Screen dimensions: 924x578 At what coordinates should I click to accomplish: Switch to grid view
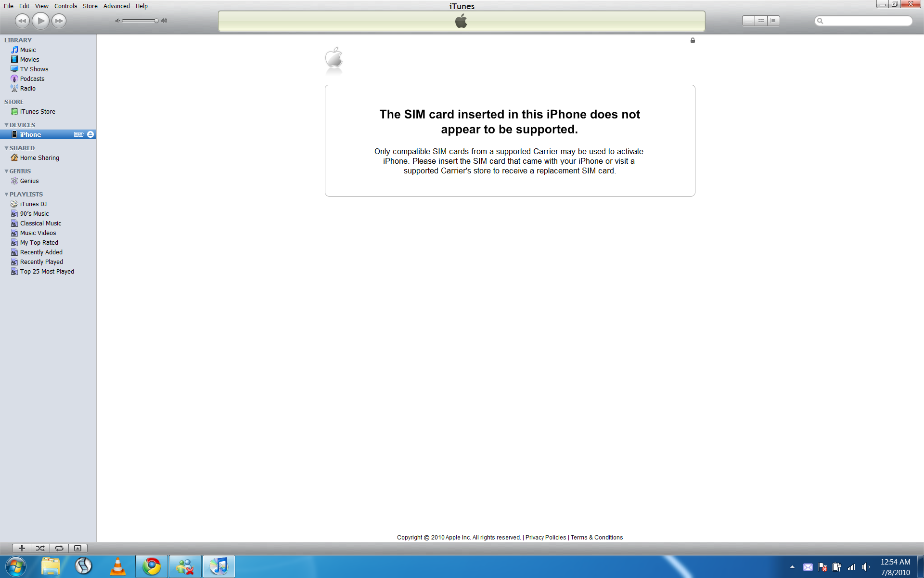click(x=761, y=21)
